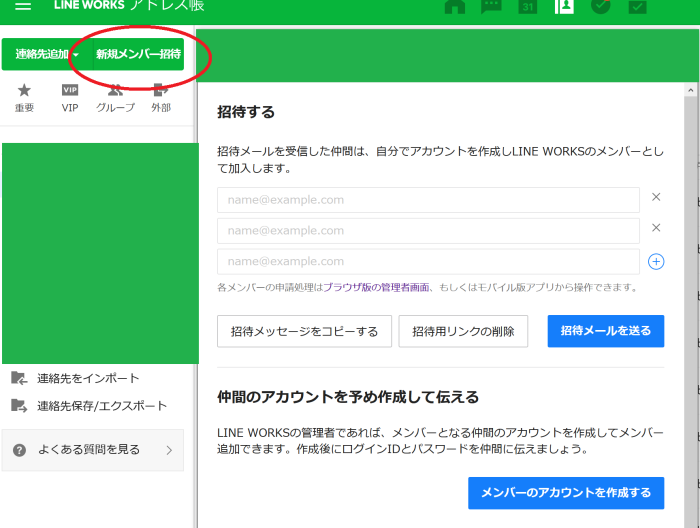This screenshot has width=700, height=528.
Task: Show 外部 external contacts
Action: pyautogui.click(x=161, y=98)
